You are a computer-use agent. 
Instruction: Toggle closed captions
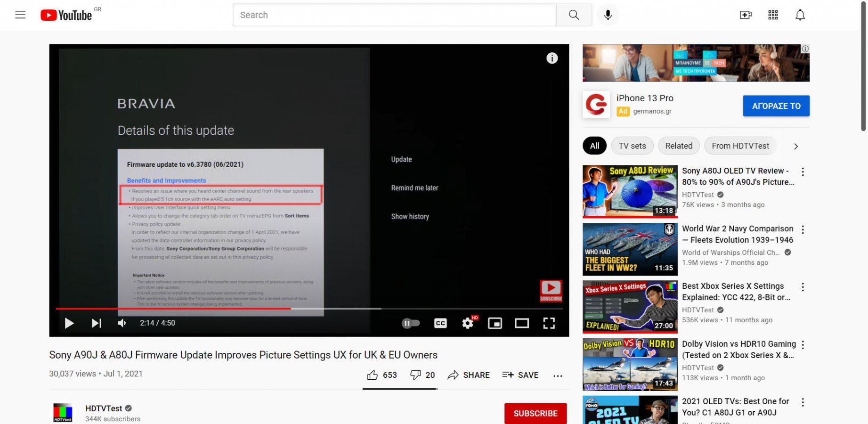440,323
